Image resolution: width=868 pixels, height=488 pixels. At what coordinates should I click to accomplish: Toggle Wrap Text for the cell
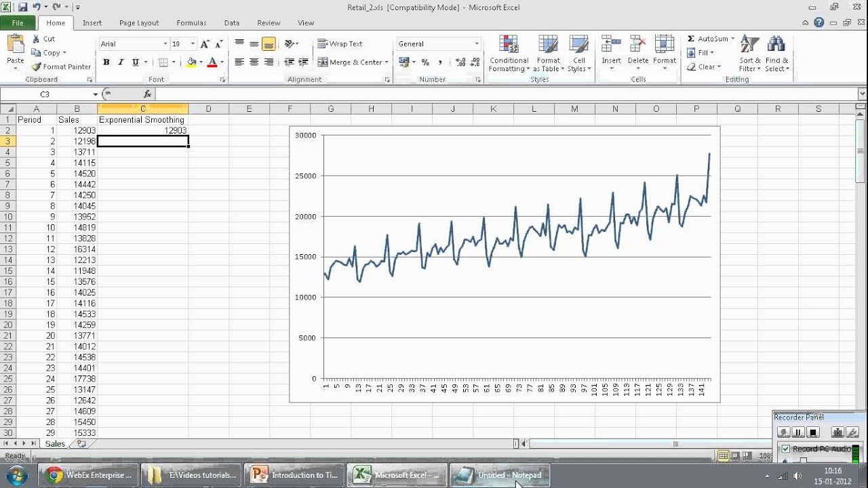(x=340, y=44)
